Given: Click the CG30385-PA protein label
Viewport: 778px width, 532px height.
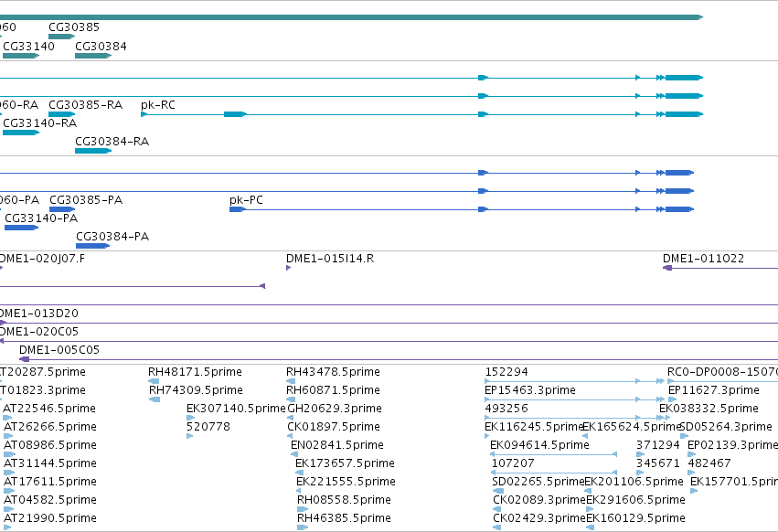Looking at the screenshot, I should (86, 200).
